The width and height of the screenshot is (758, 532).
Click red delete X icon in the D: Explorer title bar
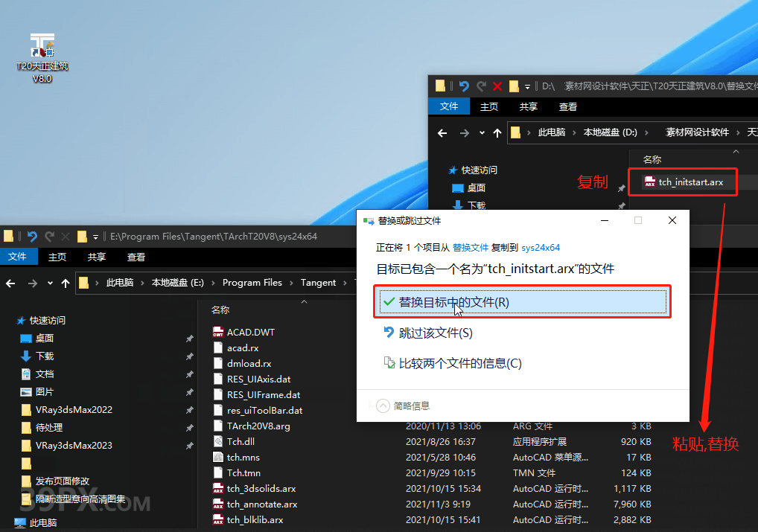coord(497,86)
